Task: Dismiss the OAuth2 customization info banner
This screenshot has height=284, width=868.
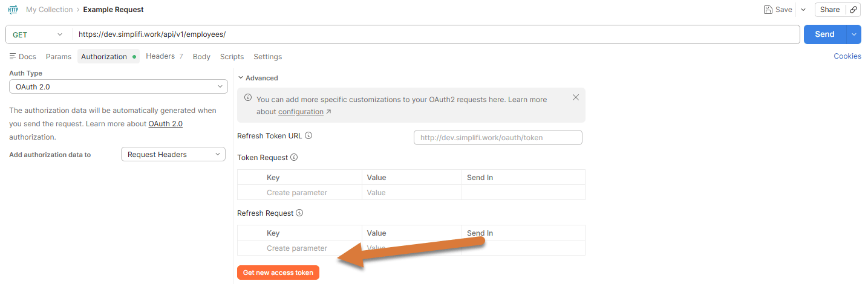Action: point(575,97)
